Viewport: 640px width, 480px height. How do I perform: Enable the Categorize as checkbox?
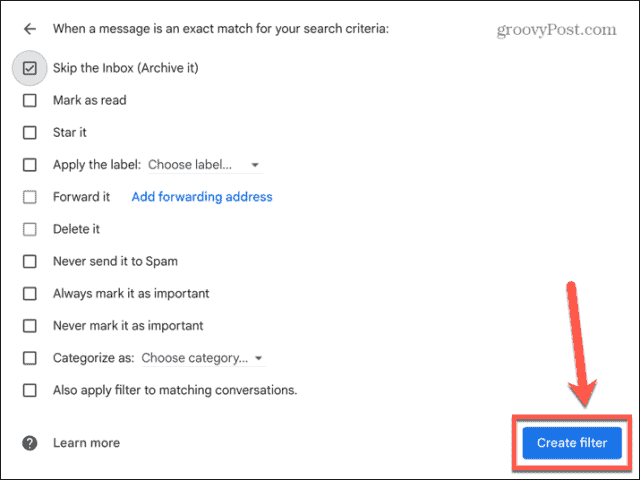(x=30, y=358)
